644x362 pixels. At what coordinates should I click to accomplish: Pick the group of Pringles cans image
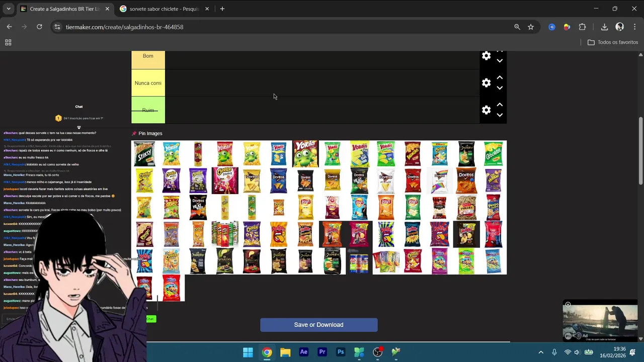pos(225,234)
